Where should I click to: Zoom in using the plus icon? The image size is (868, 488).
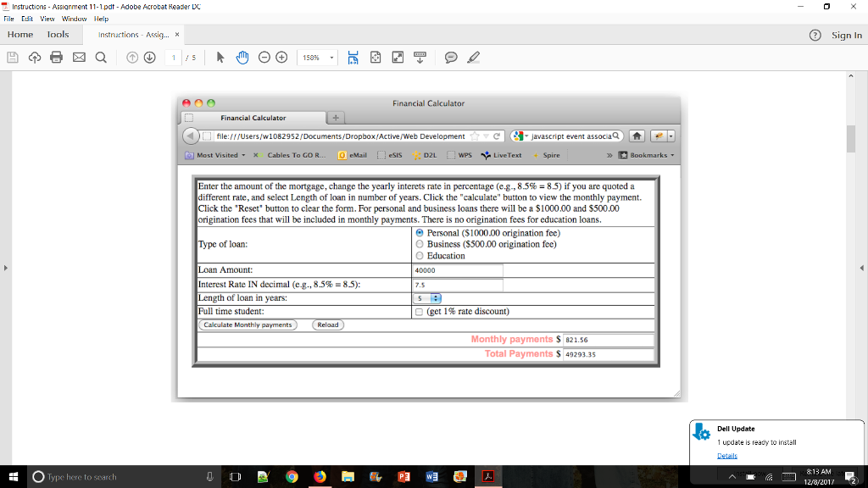pyautogui.click(x=281, y=57)
